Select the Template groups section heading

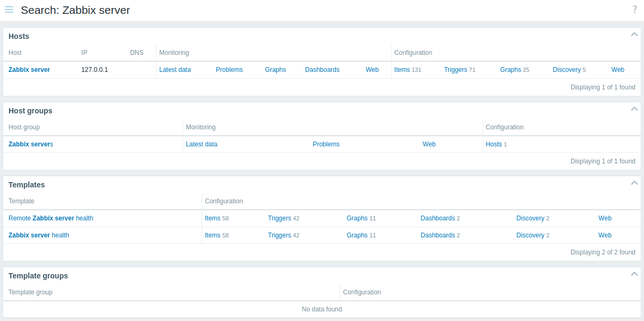[38, 276]
